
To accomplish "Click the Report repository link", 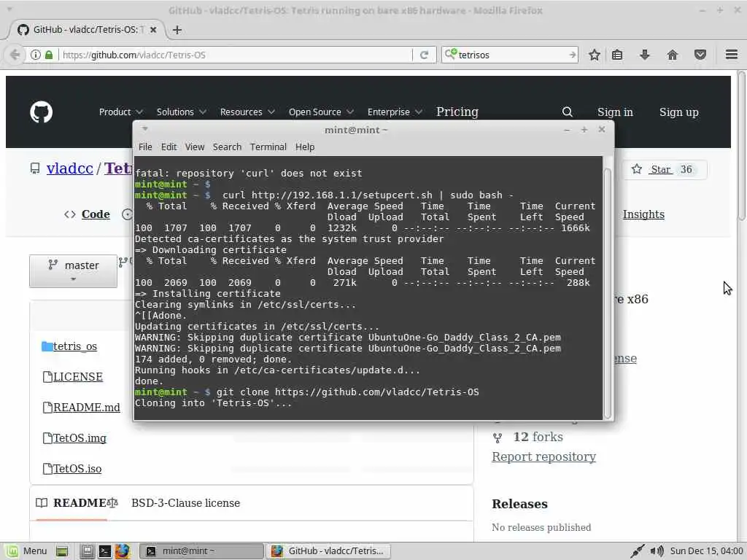I will click(x=543, y=456).
